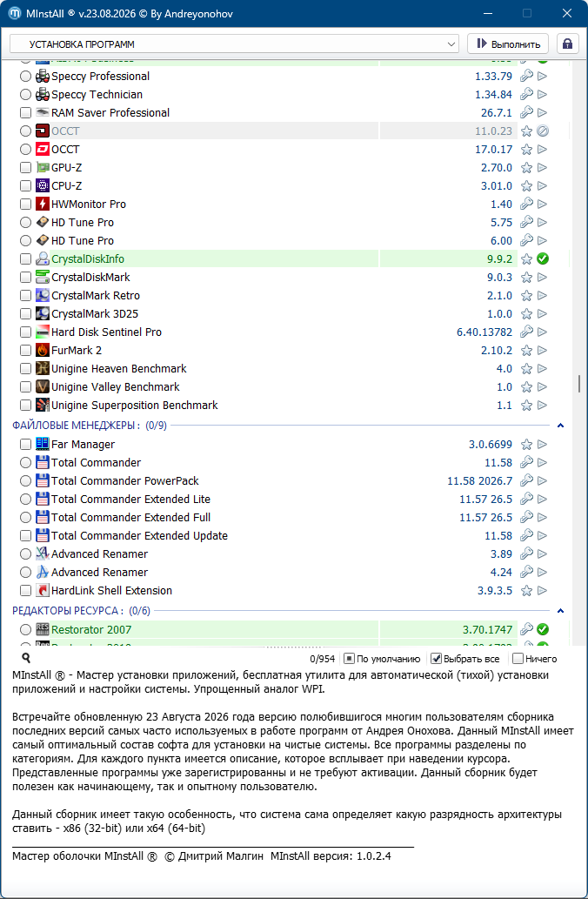Click the 'ФАЙЛОВЫЕ МЕНЕДЖЕРЫ : (0/9)' header
The height and width of the screenshot is (899, 588).
tap(90, 426)
